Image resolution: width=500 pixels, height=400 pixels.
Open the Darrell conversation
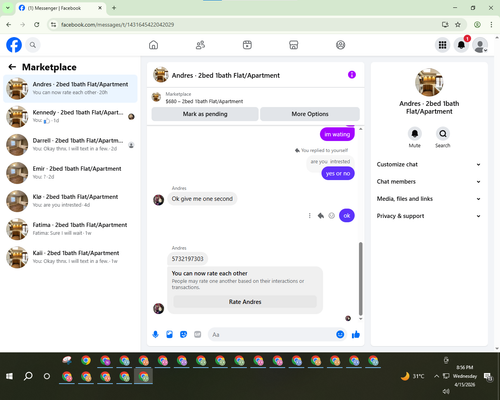pos(70,145)
